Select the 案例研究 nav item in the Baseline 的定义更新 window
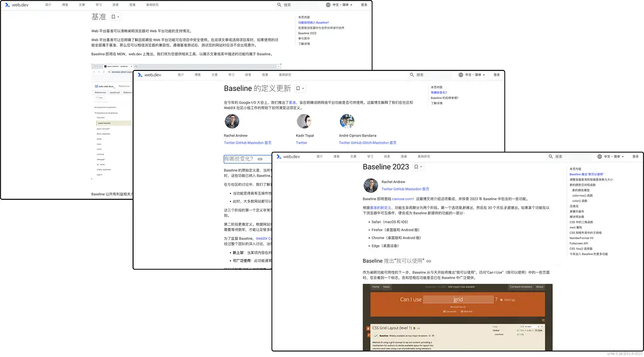 pos(285,74)
